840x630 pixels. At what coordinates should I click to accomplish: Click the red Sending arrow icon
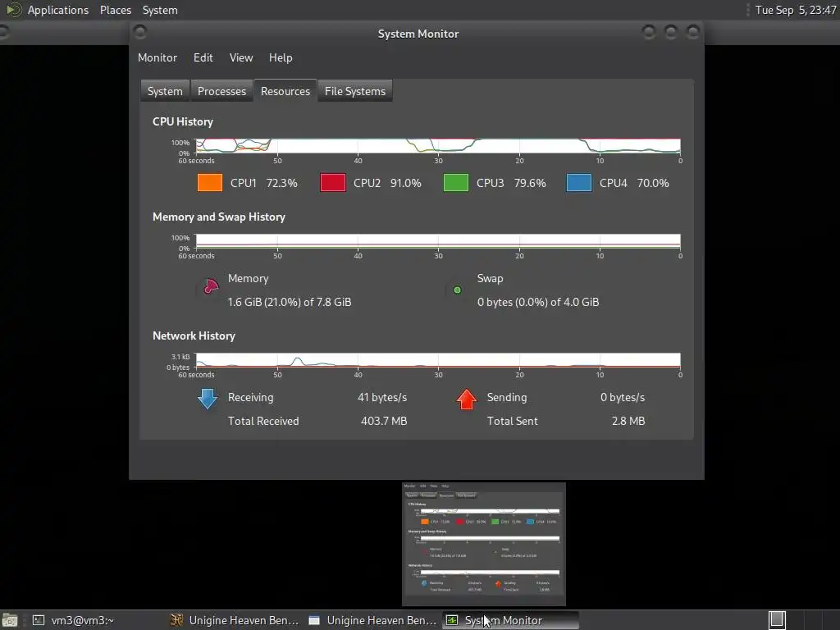click(x=467, y=399)
